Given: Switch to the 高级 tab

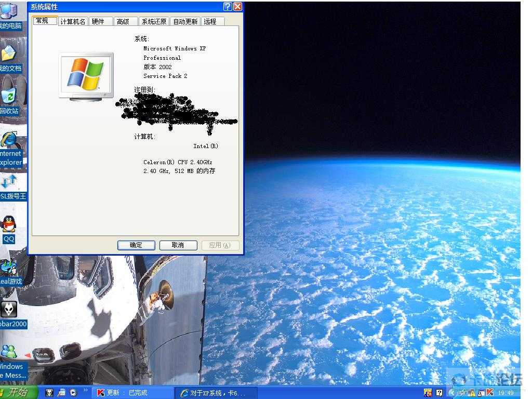Looking at the screenshot, I should click(126, 21).
